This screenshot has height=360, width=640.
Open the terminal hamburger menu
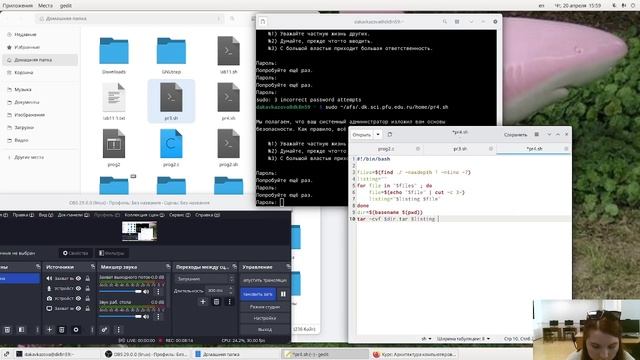[x=457, y=21]
